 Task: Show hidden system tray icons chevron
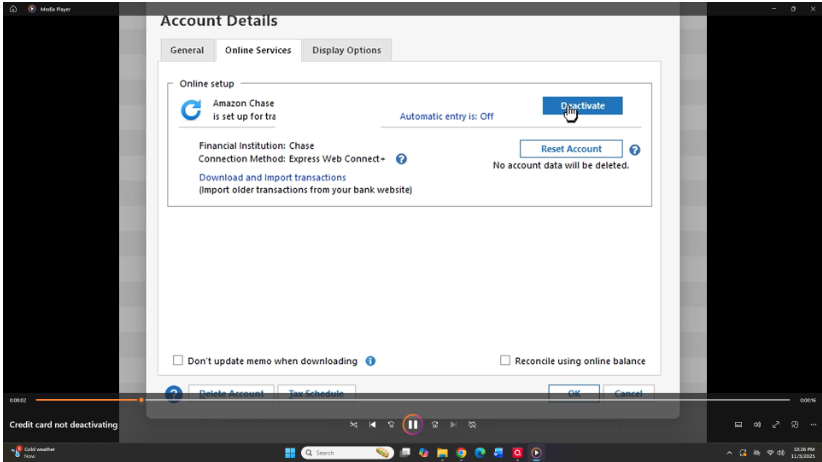point(729,453)
